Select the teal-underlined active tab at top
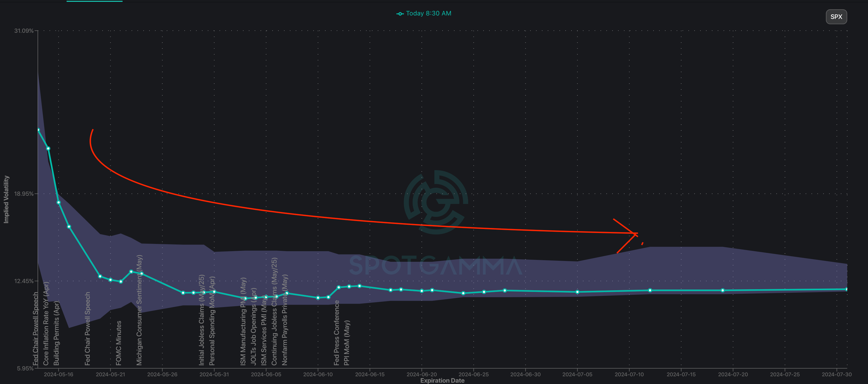Viewport: 868px width, 384px height. [94, 1]
